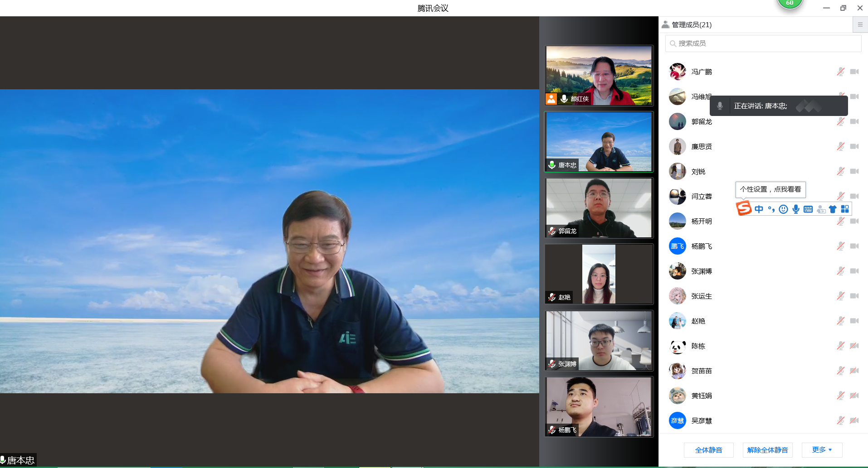Expand the 更多 dropdown

[x=822, y=450]
